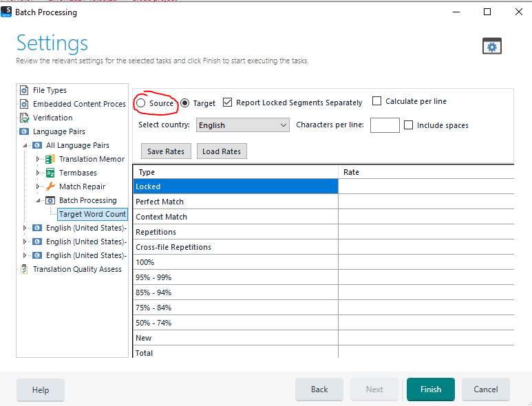Screen dimensions: 532x406
Task: Click the Translation Memory icon
Action: click(x=50, y=159)
